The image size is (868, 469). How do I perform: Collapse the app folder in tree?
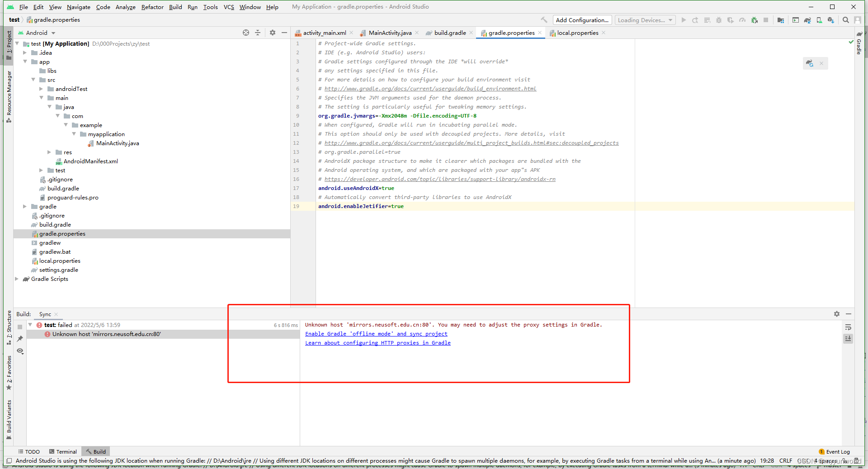[x=25, y=62]
